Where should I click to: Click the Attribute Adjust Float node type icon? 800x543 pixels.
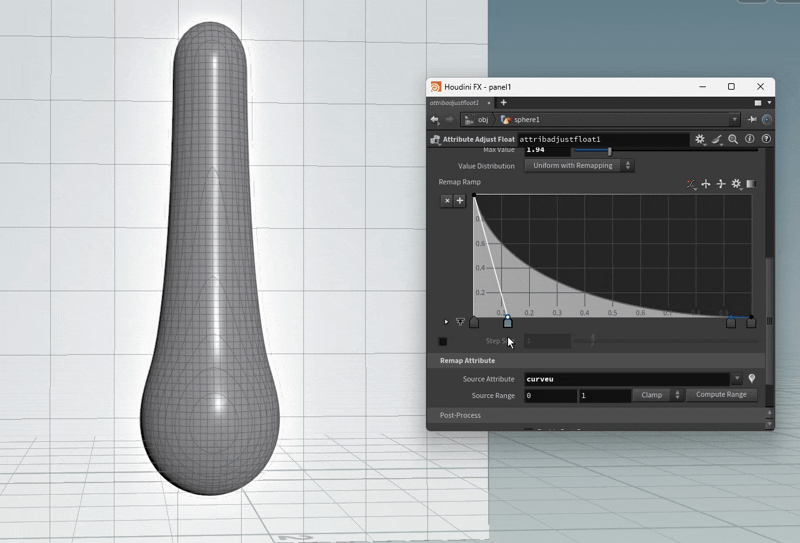[x=435, y=139]
